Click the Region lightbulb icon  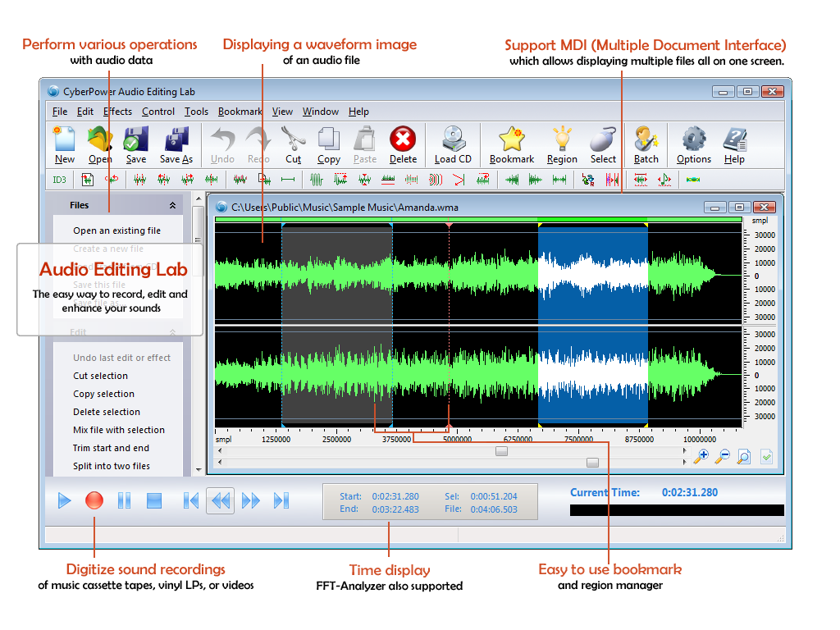pyautogui.click(x=562, y=139)
